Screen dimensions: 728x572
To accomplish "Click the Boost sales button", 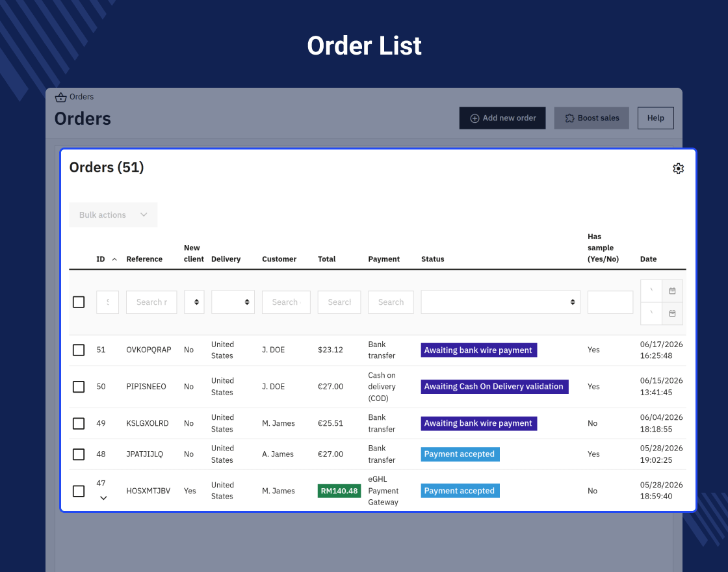I will [591, 118].
